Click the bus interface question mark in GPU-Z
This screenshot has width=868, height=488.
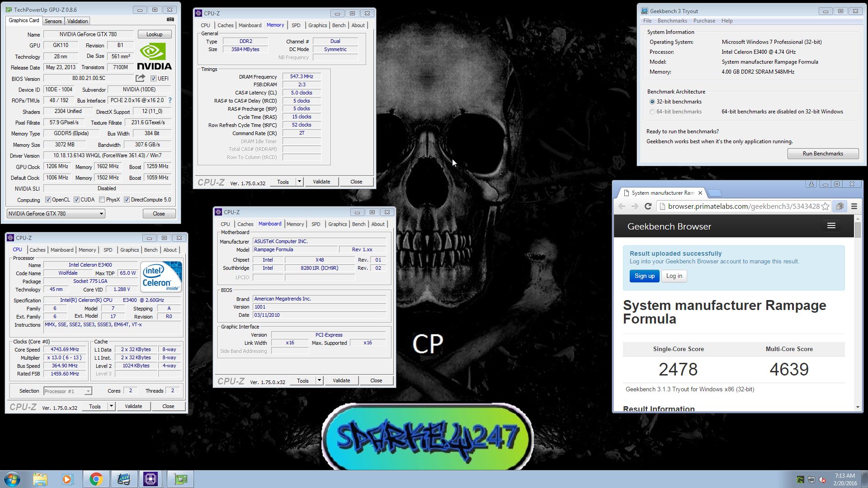[170, 100]
